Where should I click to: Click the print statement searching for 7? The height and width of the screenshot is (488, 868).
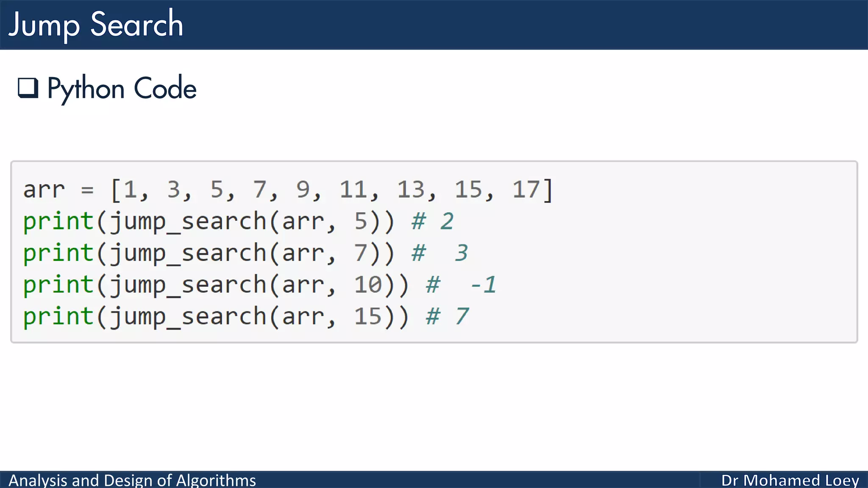click(209, 253)
